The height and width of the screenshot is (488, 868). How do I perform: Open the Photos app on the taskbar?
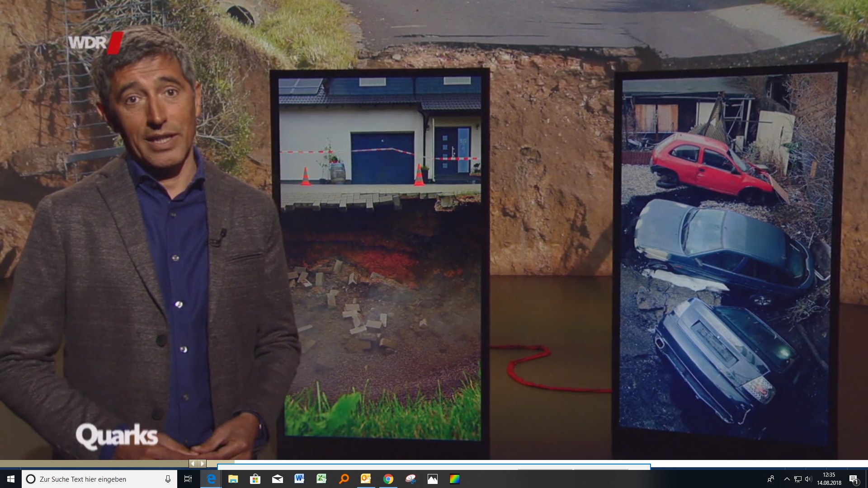pyautogui.click(x=432, y=479)
